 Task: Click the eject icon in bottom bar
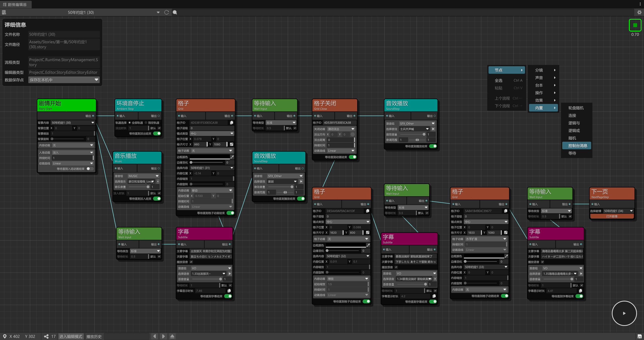(172, 336)
